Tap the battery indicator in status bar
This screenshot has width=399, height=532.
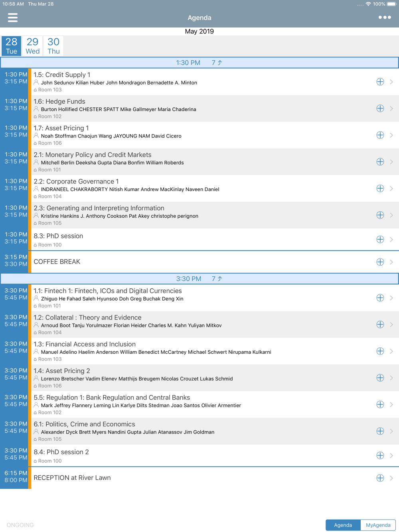click(392, 4)
